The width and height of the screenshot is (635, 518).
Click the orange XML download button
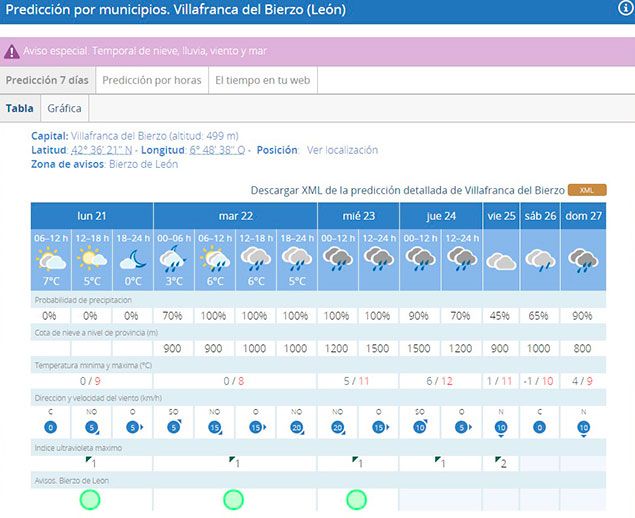tap(586, 190)
